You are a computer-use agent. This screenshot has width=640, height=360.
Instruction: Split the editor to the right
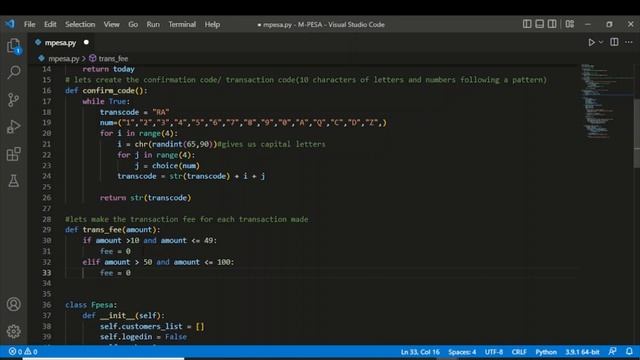614,42
